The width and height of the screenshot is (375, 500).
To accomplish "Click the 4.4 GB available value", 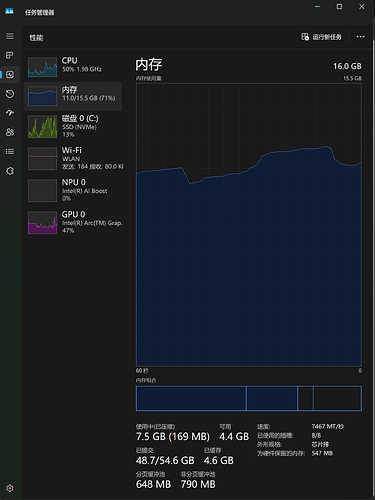I will pos(234,436).
